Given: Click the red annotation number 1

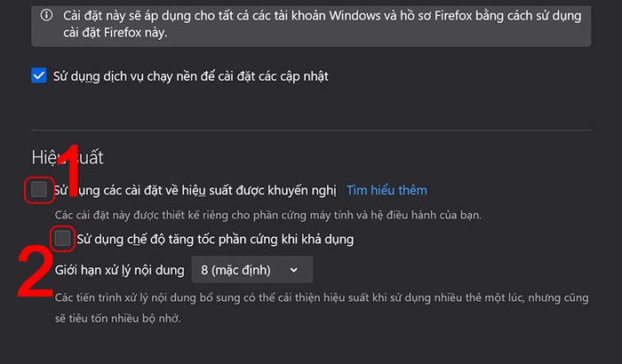Looking at the screenshot, I should (x=70, y=170).
